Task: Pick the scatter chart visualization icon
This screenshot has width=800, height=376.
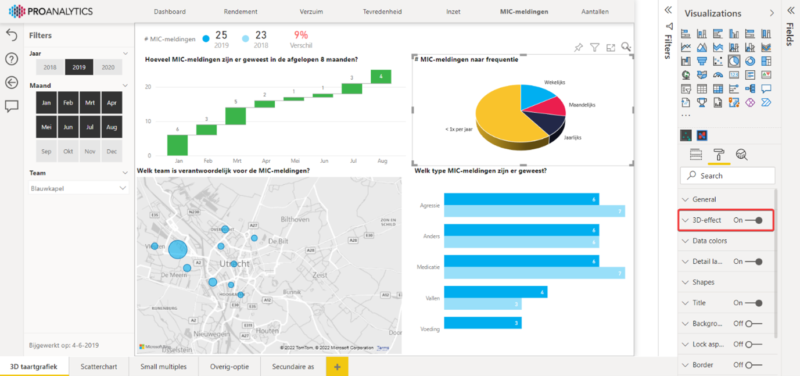Action: pos(718,61)
